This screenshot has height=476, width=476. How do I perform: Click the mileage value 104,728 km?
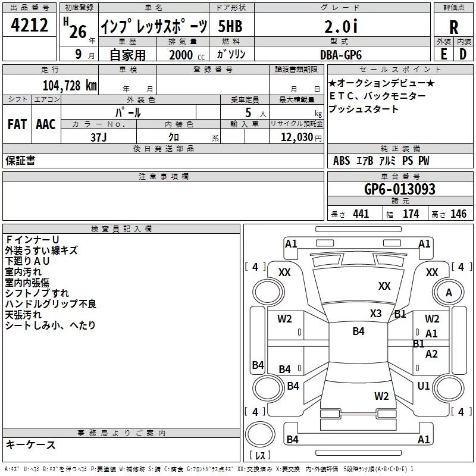(x=70, y=85)
